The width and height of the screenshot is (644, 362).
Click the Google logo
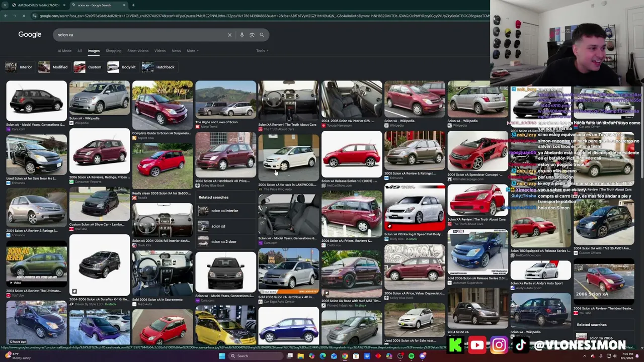tap(30, 35)
